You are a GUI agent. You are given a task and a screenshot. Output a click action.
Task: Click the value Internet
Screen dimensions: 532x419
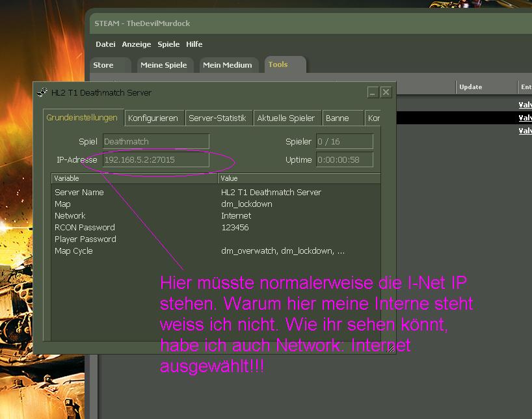236,215
